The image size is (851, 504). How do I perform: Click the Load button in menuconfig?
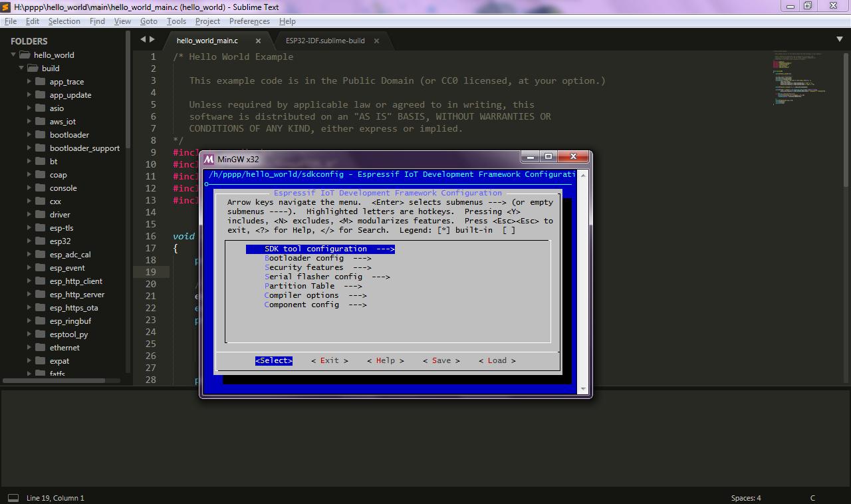(x=497, y=360)
